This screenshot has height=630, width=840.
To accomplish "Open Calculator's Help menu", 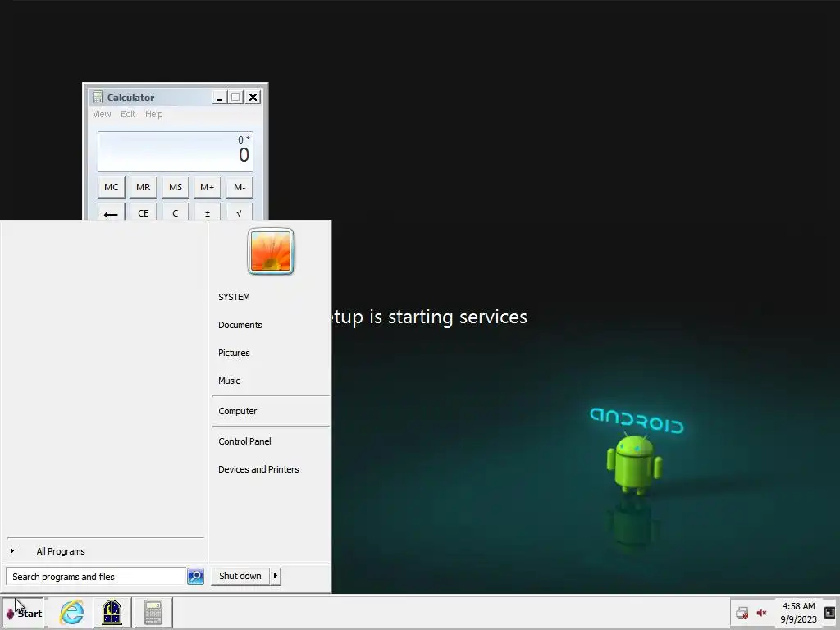I will (153, 114).
